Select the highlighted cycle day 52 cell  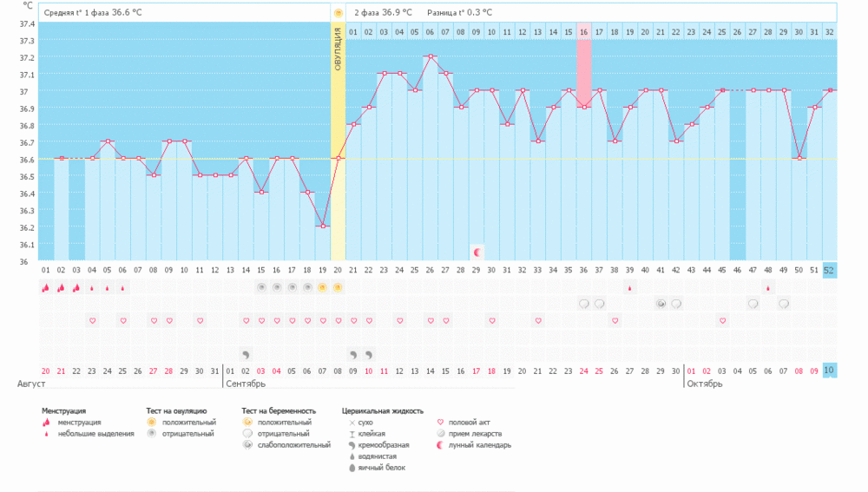pos(830,270)
